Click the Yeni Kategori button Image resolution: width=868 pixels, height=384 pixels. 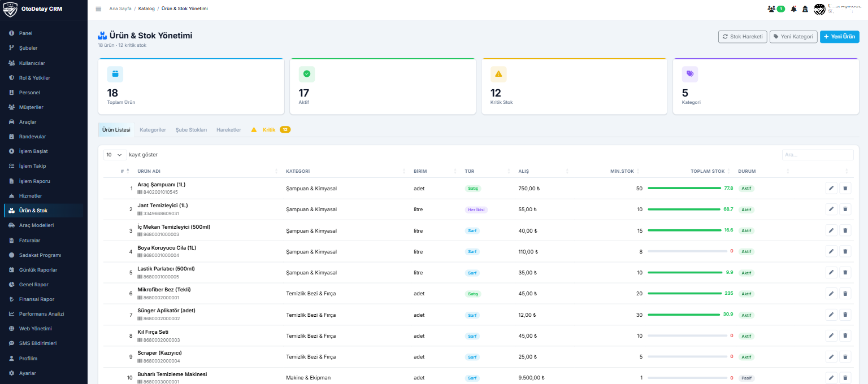[793, 37]
